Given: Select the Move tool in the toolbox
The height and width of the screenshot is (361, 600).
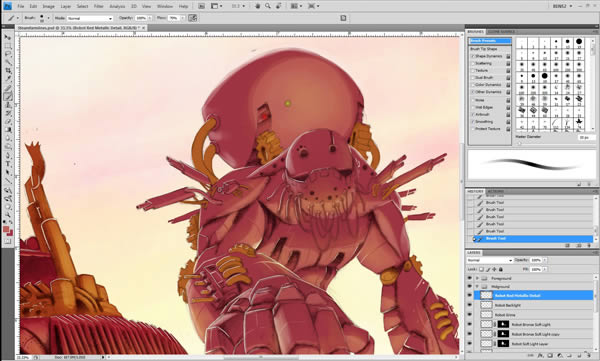Looking at the screenshot, I should click(x=8, y=37).
